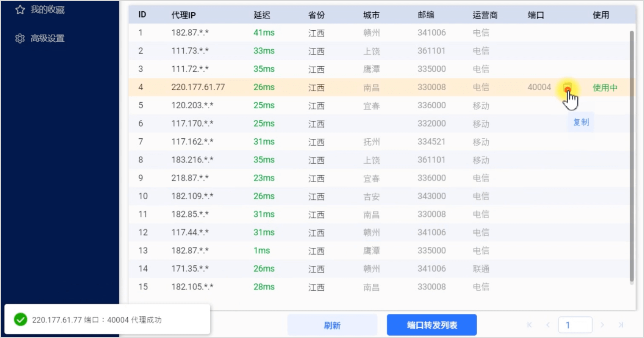Select proxy row 182.87.*.* with 41ms

point(379,33)
